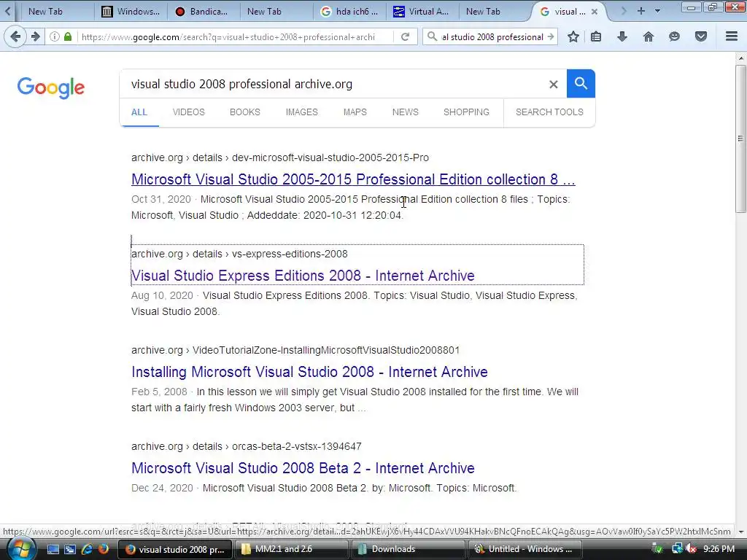Screen dimensions: 747x560
Task: Click the Google logo
Action: [x=51, y=87]
